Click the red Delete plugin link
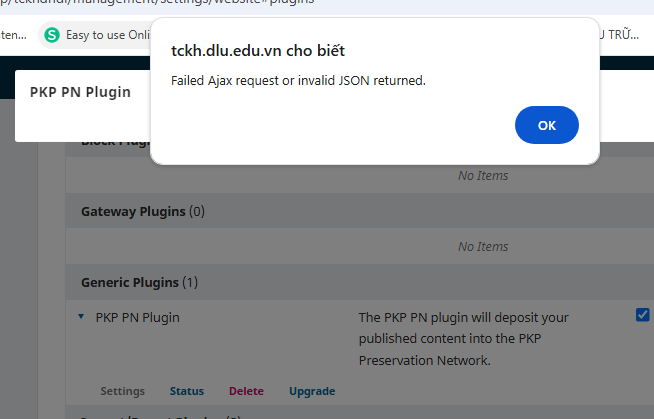The height and width of the screenshot is (419, 654). 246,391
